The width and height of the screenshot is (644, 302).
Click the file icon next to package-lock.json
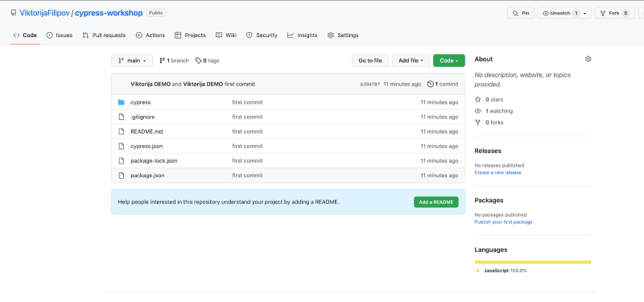pos(122,160)
